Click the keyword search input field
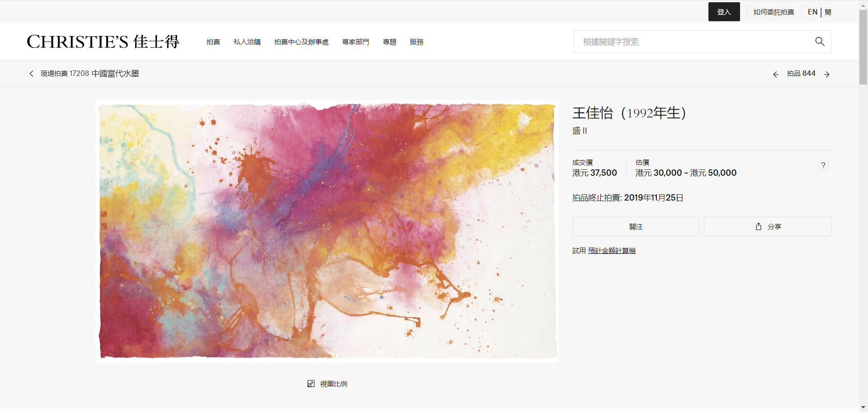The height and width of the screenshot is (412, 868). (x=678, y=42)
